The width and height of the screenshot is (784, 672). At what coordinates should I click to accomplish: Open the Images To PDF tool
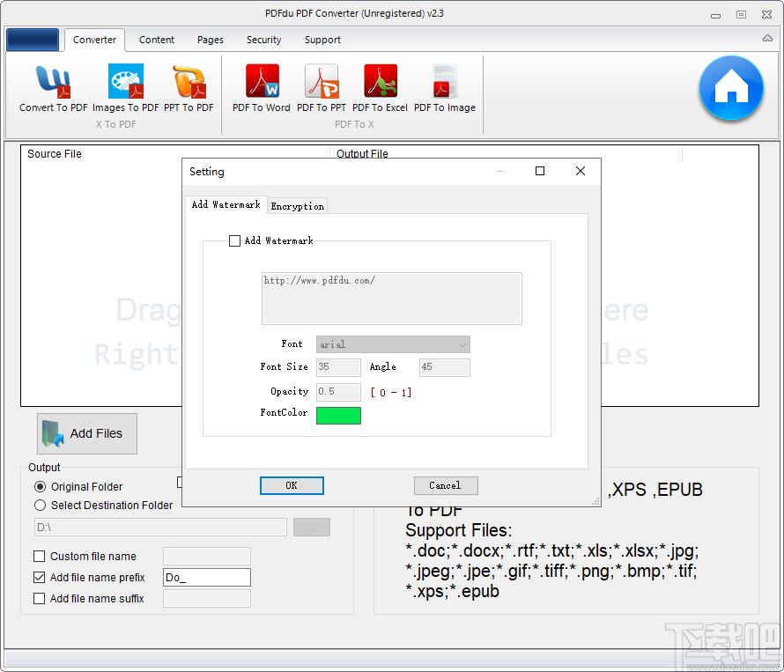(125, 88)
